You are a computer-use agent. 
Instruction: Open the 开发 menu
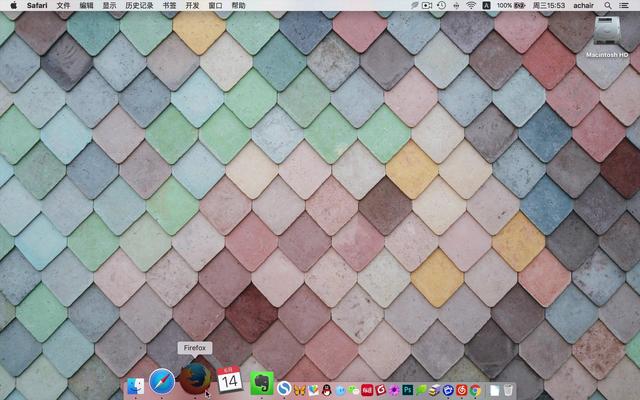click(x=192, y=5)
